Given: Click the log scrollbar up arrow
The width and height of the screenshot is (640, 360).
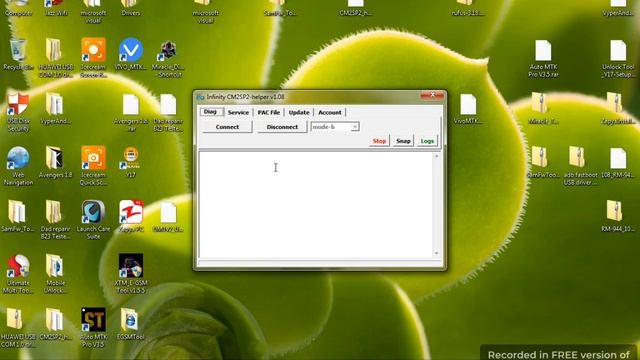Looking at the screenshot, I should [x=436, y=156].
